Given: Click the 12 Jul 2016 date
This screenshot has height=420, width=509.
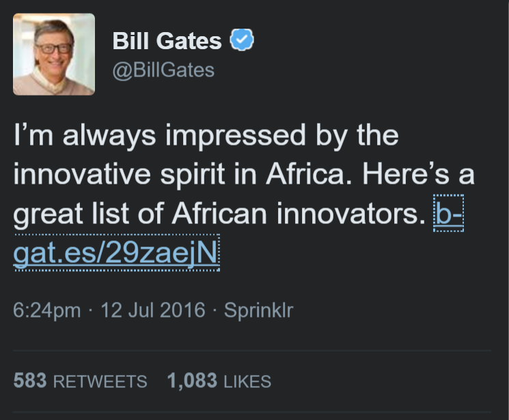Looking at the screenshot, I should coord(153,309).
